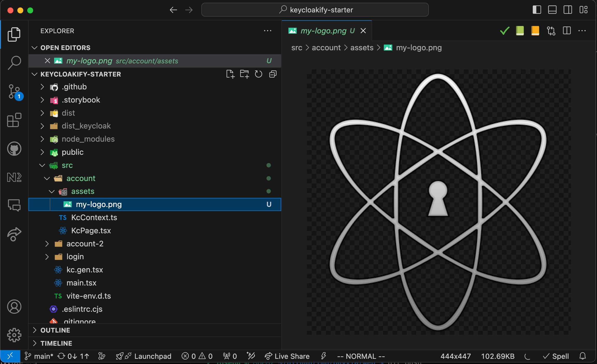This screenshot has width=597, height=364.
Task: Click the New Folder icon in explorer
Action: click(x=244, y=74)
